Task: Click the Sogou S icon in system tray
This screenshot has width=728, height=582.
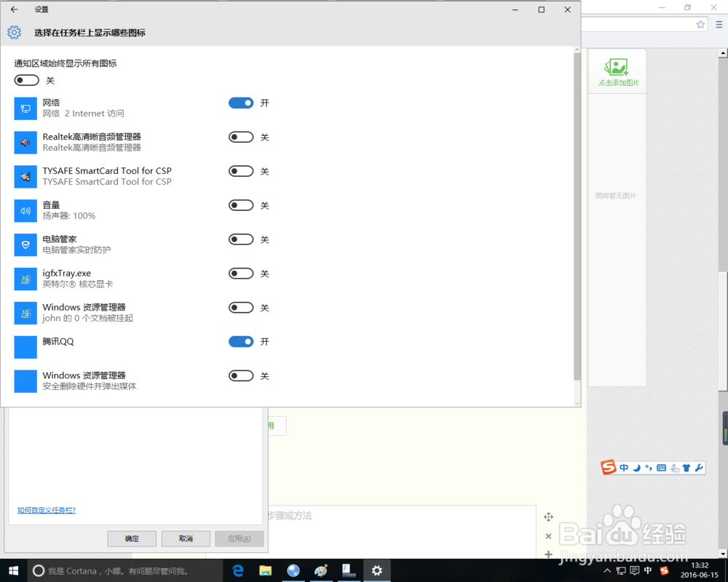Action: point(664,570)
